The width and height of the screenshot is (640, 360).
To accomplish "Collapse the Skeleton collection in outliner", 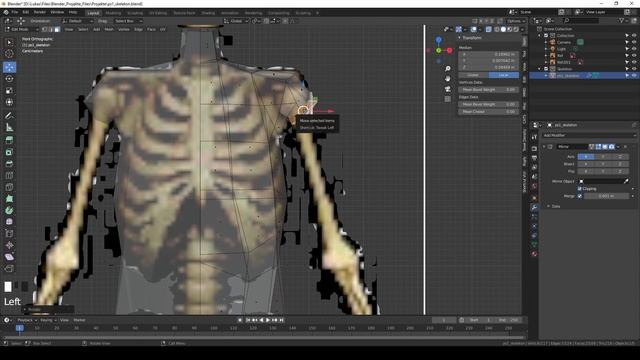I will (540, 69).
